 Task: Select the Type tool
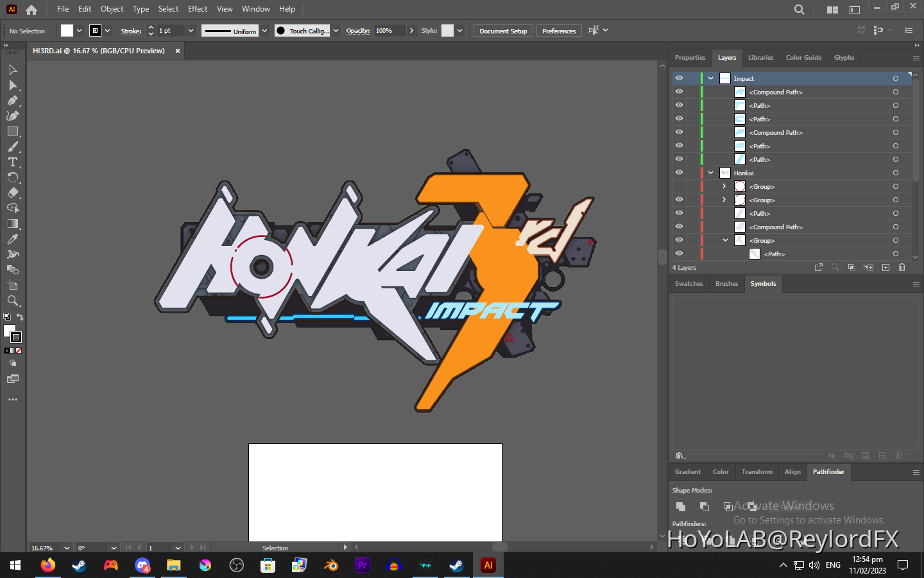coord(12,162)
